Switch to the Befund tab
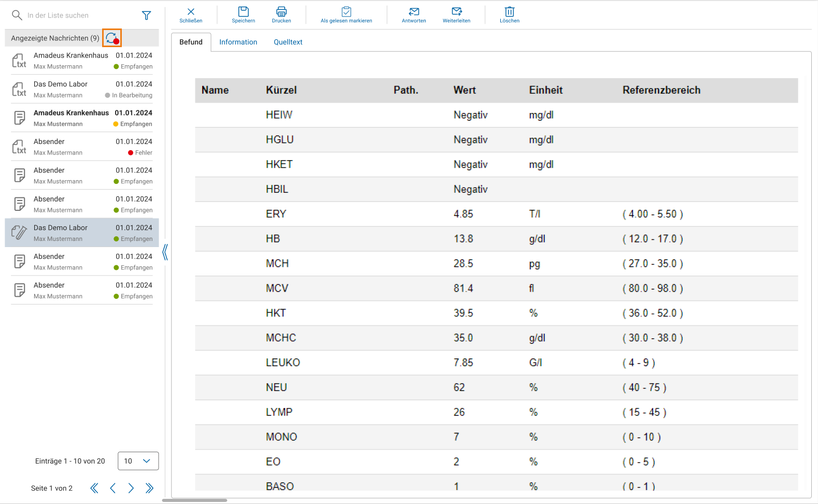818x504 pixels. 191,42
